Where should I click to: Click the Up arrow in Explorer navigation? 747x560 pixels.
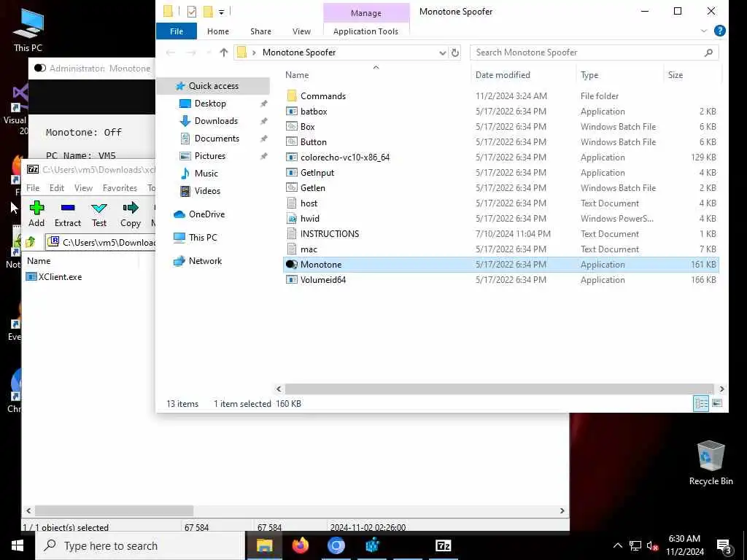coord(224,52)
